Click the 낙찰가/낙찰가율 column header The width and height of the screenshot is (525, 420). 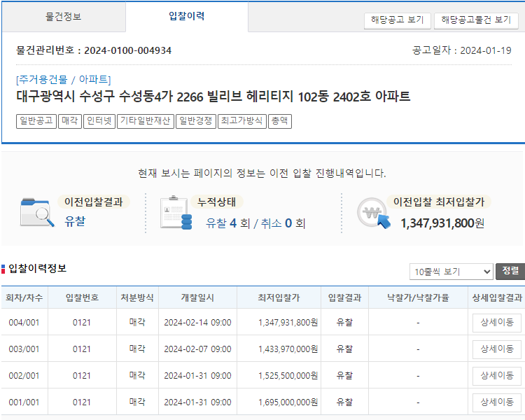coord(418,297)
